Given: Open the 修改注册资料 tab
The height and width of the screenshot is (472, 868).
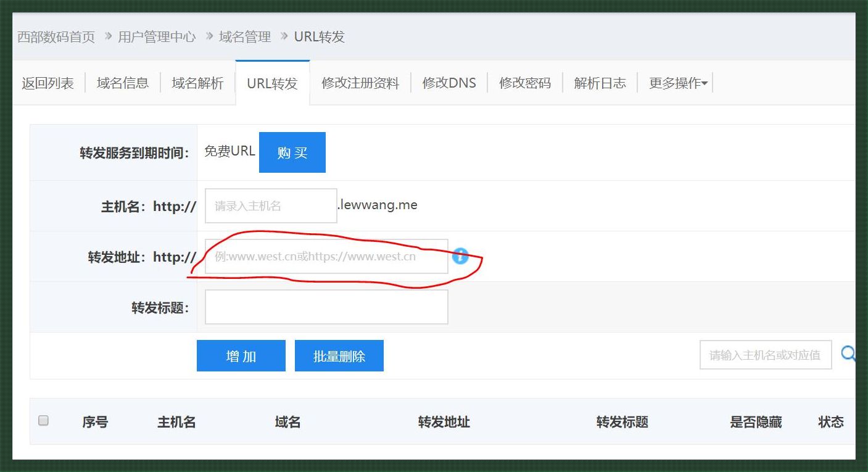Looking at the screenshot, I should coord(360,82).
